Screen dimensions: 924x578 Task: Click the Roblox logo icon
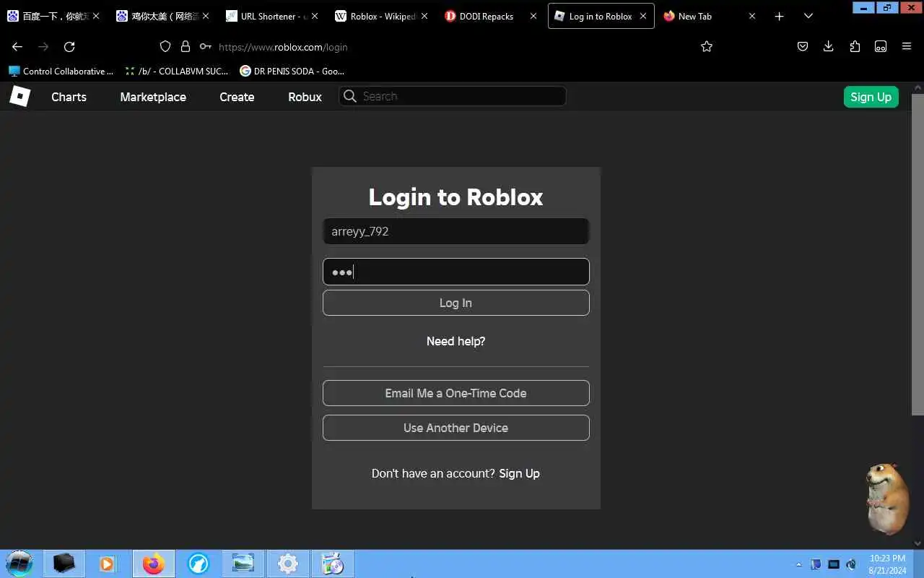click(19, 96)
